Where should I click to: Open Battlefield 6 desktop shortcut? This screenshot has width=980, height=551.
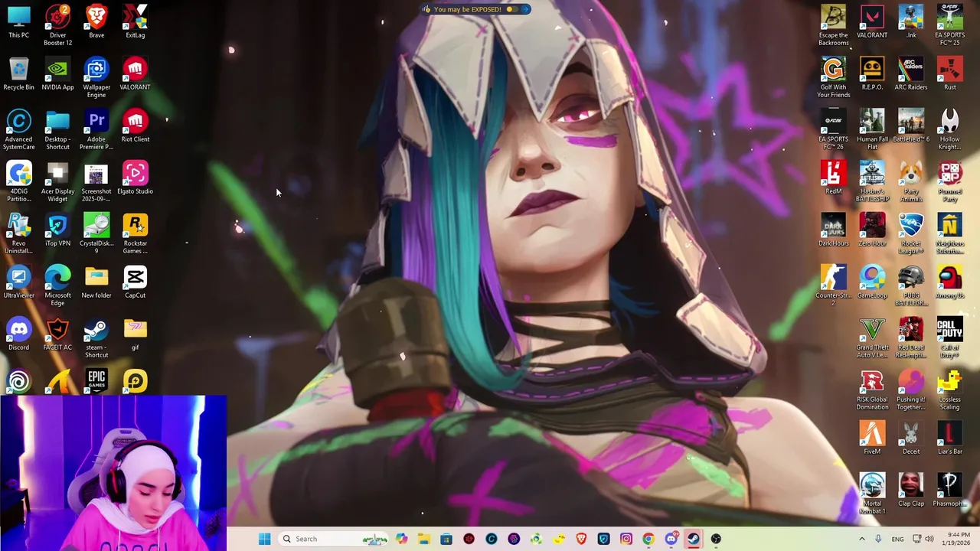pyautogui.click(x=911, y=126)
